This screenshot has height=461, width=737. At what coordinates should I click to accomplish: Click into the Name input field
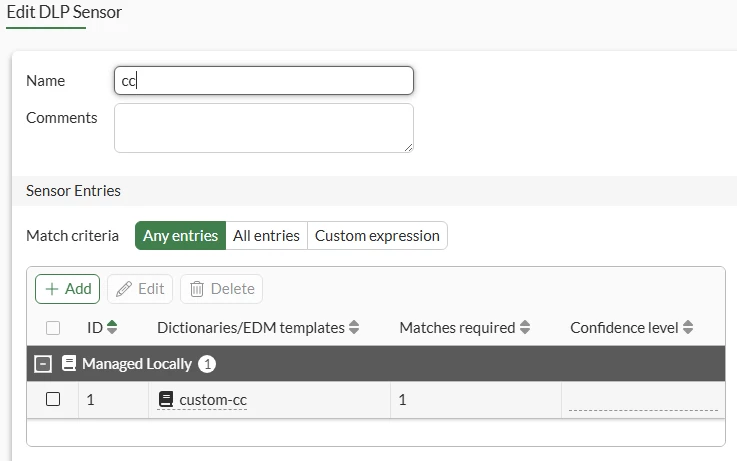tap(264, 80)
